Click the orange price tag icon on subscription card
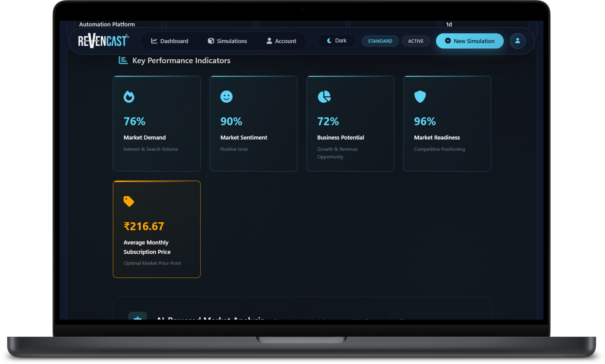 point(129,201)
